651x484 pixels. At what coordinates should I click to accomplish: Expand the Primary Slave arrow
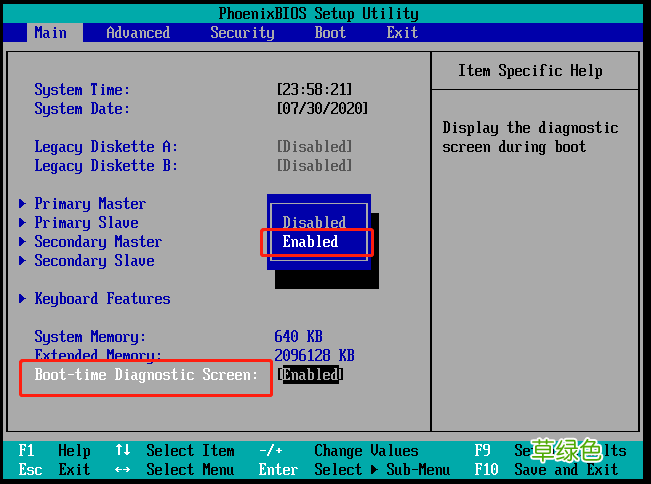coord(22,222)
